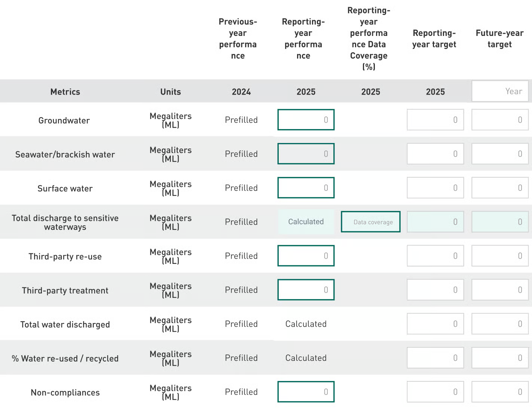Focus Seawater/brackish water reporting-year target input
Screen dimensions: 532x411
pyautogui.click(x=435, y=154)
